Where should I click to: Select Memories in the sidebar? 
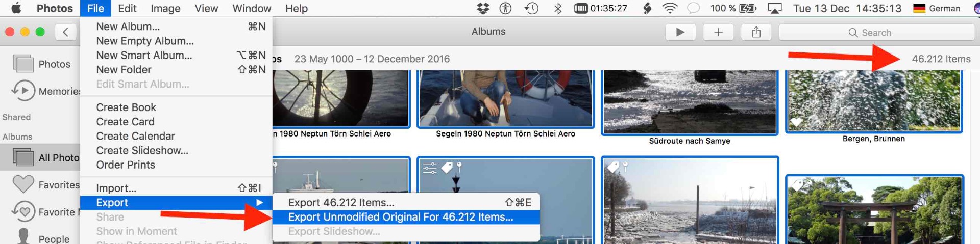pos(41,91)
